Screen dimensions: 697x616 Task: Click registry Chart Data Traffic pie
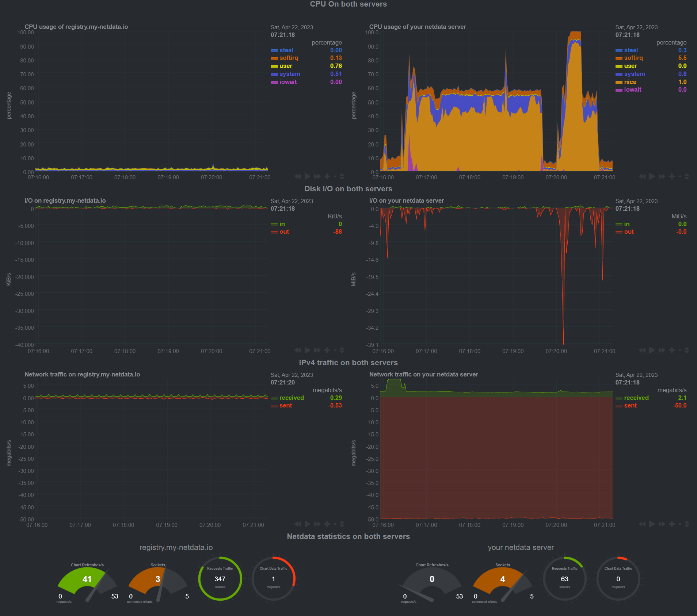coord(273,579)
